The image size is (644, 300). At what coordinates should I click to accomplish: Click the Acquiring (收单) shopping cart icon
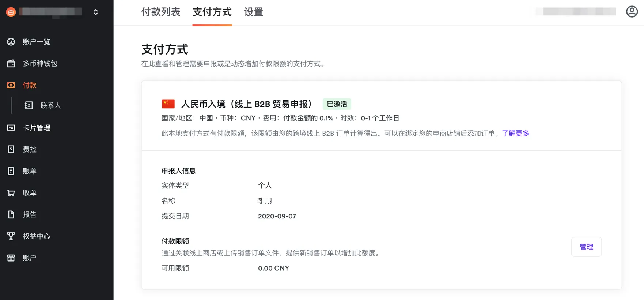(x=11, y=193)
